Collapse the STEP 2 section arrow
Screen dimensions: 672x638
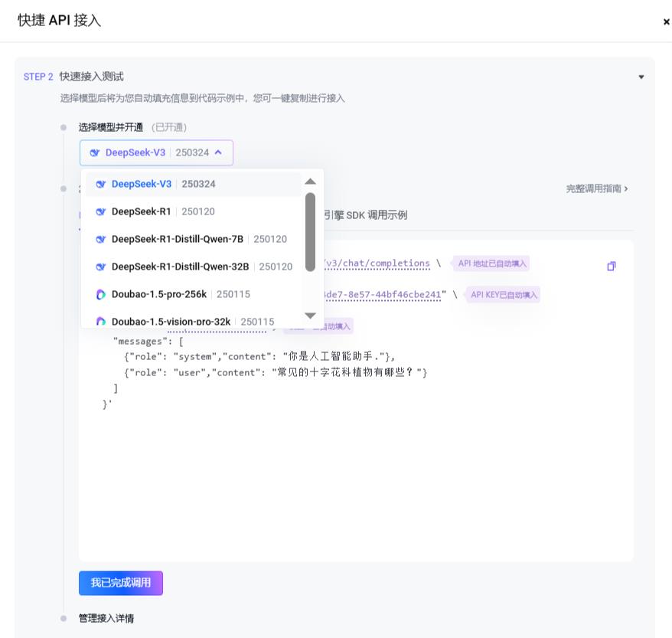click(x=641, y=77)
